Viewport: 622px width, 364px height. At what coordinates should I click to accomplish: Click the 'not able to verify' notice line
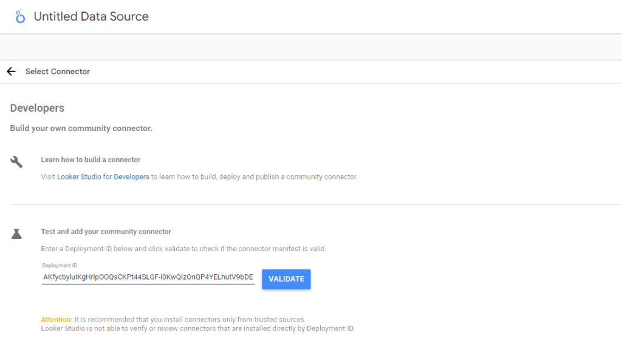[197, 329]
